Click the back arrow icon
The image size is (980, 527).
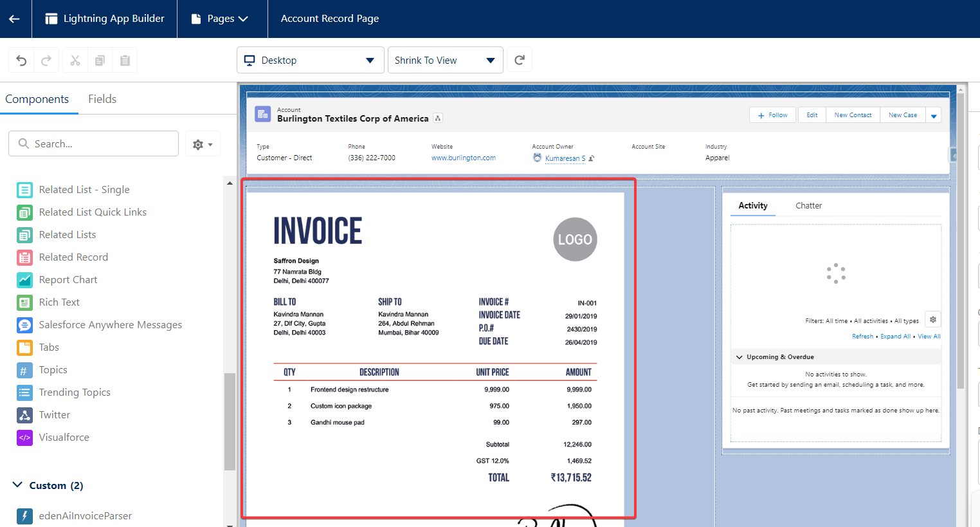[14, 19]
